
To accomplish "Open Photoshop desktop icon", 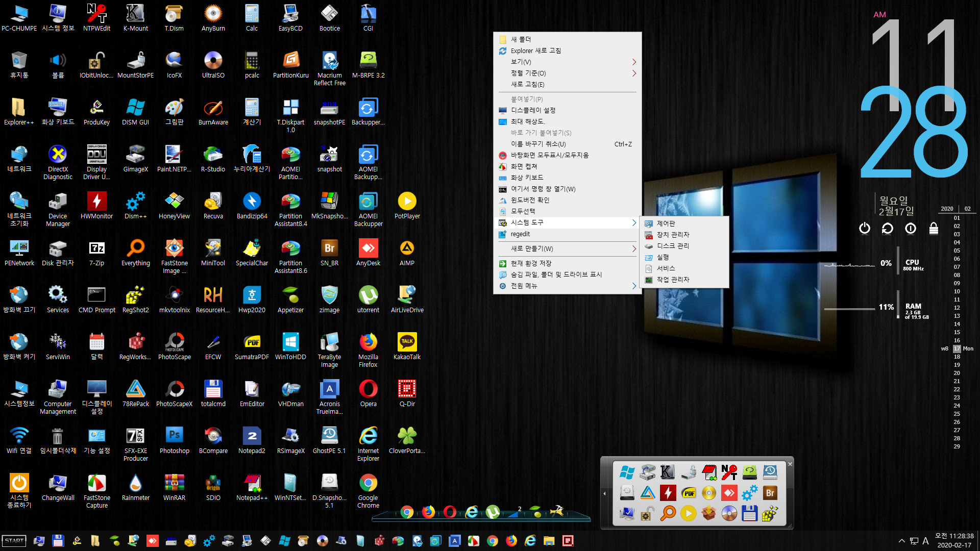I will click(174, 440).
